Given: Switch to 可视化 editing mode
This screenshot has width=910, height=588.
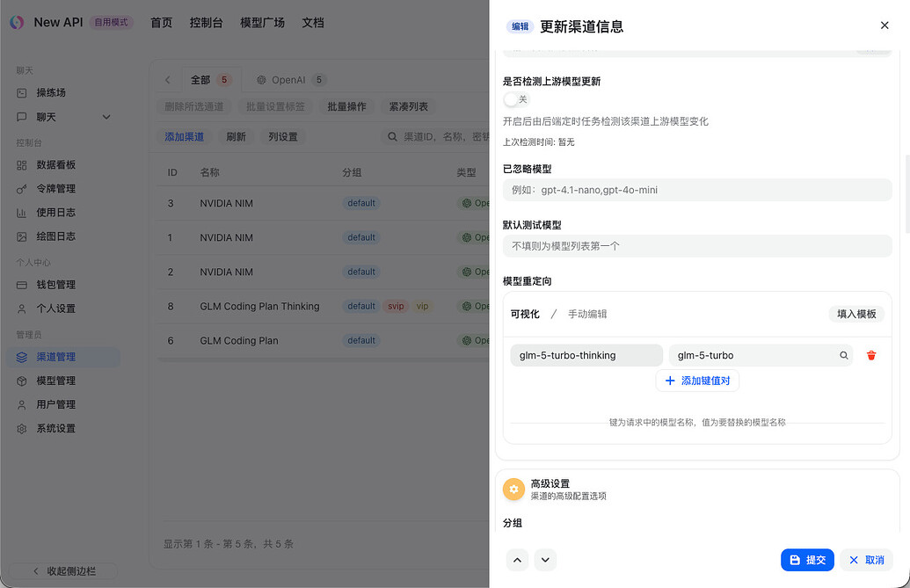Looking at the screenshot, I should coord(525,315).
